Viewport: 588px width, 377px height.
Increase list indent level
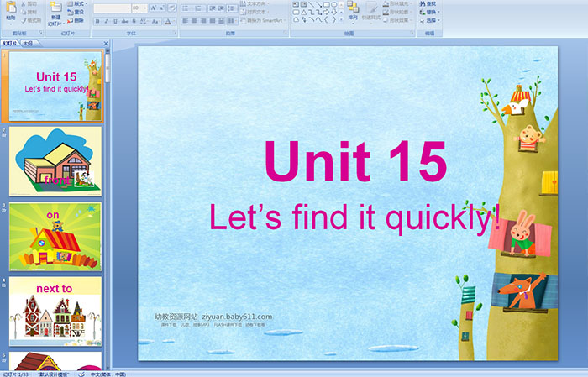point(221,8)
